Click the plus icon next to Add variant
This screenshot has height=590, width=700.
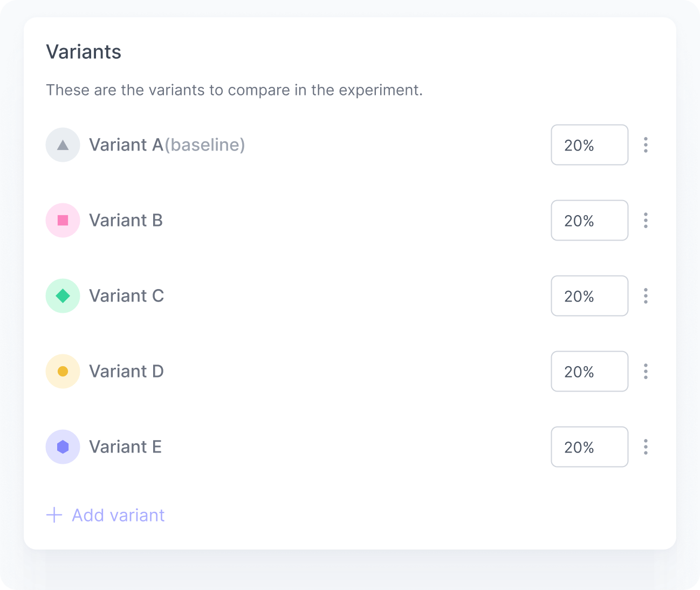54,515
